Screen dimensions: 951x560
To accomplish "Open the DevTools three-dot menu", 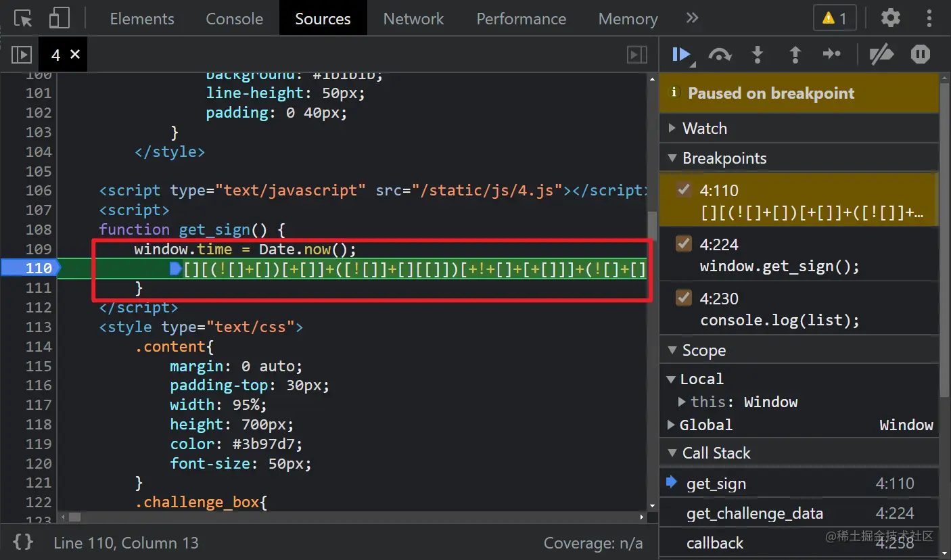I will [931, 18].
